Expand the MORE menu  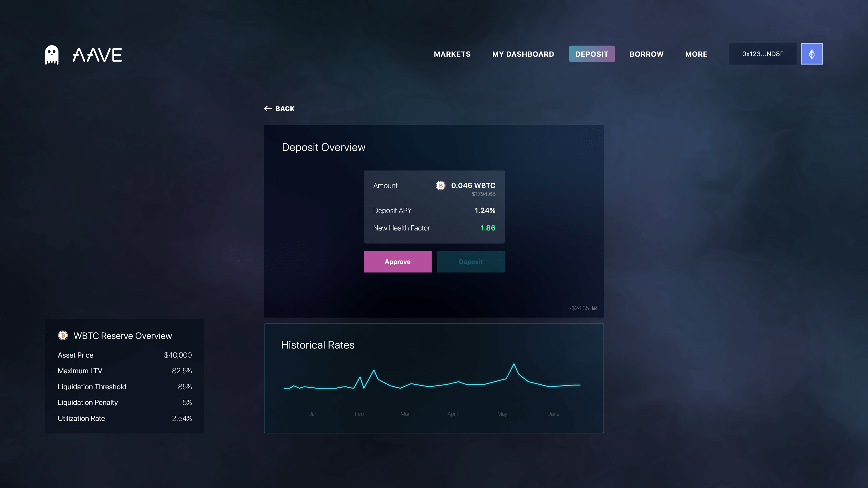coord(696,54)
